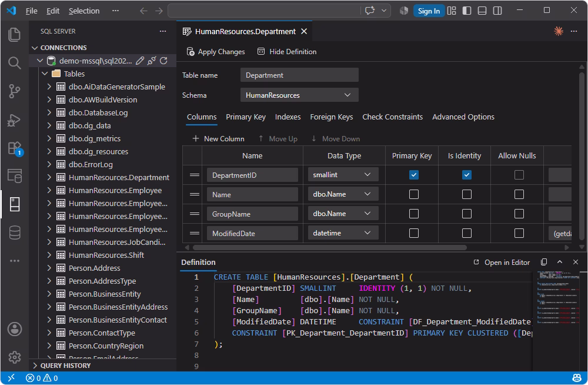Open Run and Debug view

click(x=14, y=120)
